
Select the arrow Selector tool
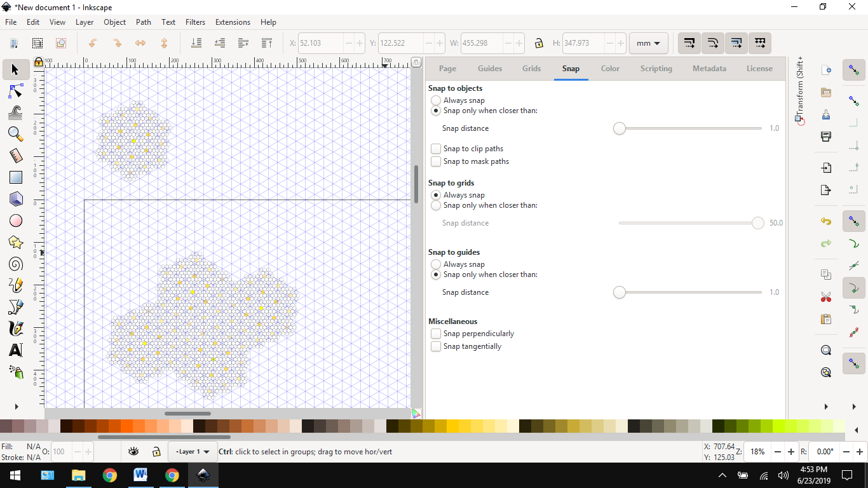[16, 69]
